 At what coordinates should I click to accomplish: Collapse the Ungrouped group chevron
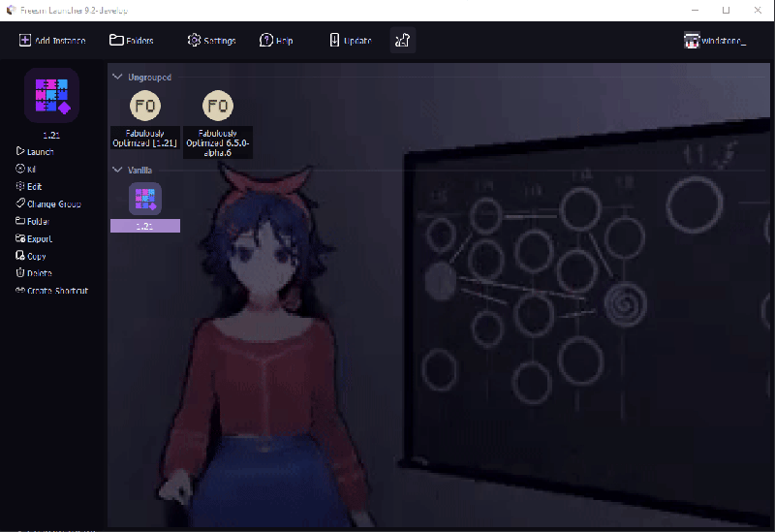tap(117, 77)
